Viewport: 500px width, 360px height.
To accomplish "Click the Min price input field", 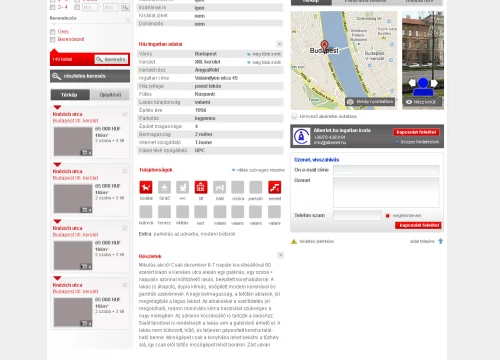I will pyautogui.click(x=90, y=7).
